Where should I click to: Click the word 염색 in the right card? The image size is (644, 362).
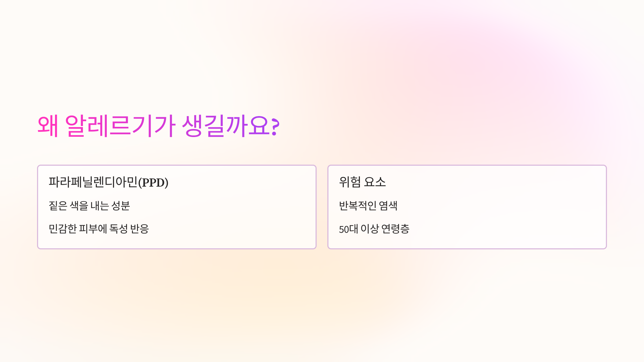388,206
